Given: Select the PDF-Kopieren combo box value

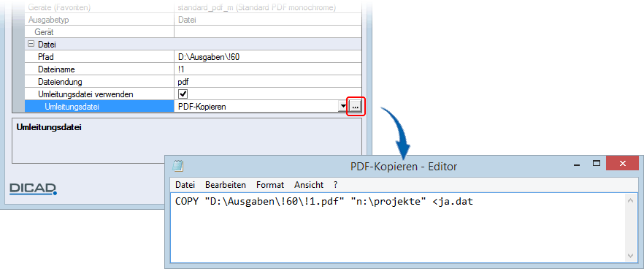Looking at the screenshot, I should [x=256, y=107].
